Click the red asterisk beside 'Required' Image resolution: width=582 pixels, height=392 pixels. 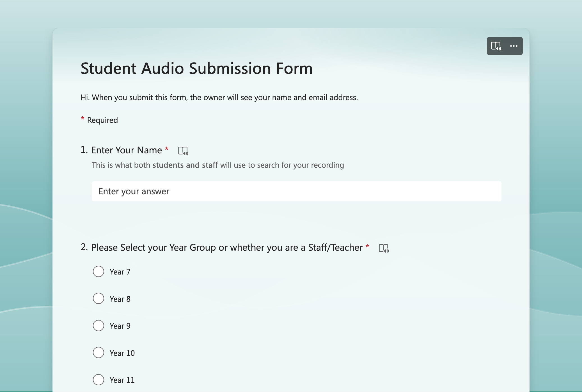(83, 119)
